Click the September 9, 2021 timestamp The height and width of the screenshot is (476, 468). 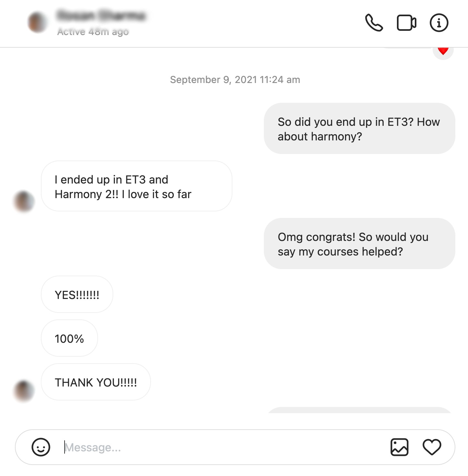pos(235,79)
